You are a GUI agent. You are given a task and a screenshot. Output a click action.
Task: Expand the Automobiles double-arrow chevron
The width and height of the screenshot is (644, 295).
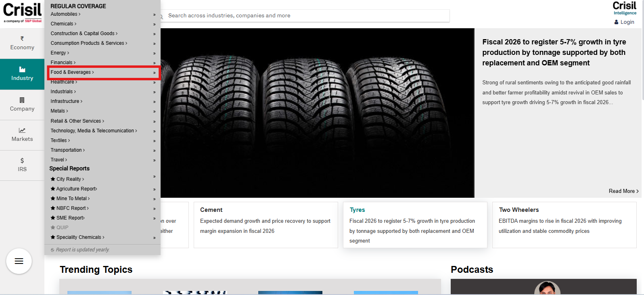click(x=154, y=15)
